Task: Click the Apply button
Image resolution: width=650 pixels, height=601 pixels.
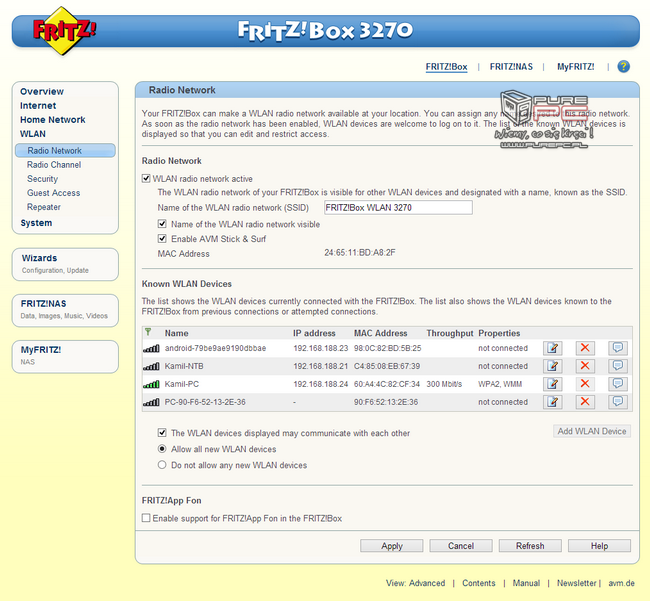Action: click(x=392, y=546)
